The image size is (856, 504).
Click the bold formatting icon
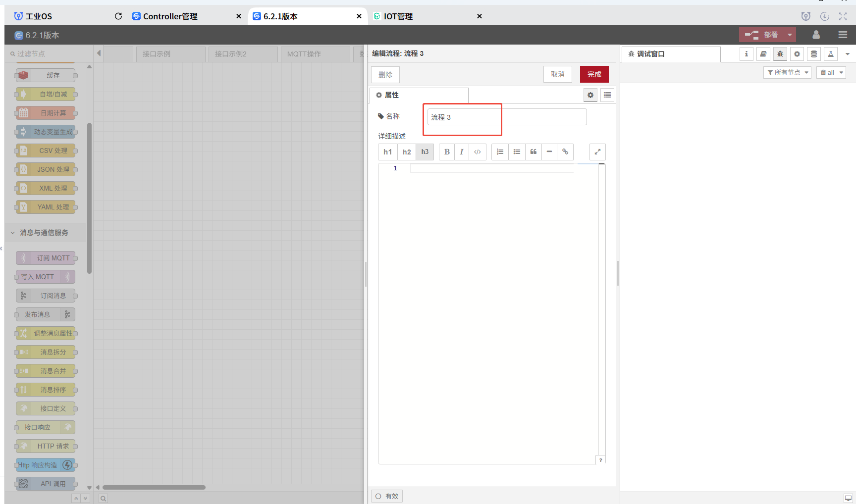click(x=447, y=152)
